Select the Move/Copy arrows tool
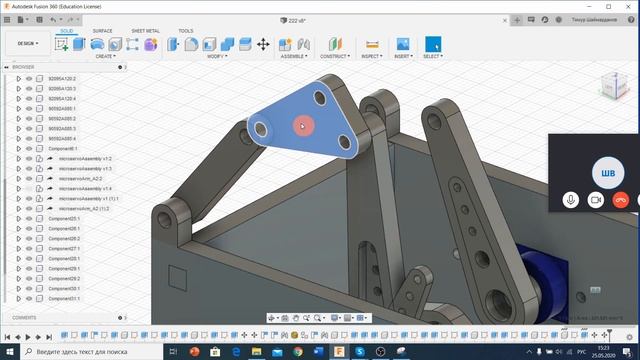The width and height of the screenshot is (640, 360). click(x=263, y=44)
